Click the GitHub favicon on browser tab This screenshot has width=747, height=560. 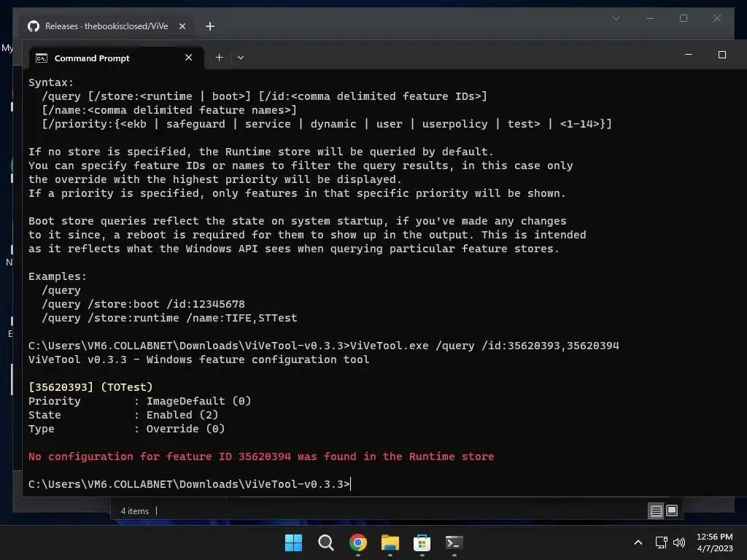coord(34,26)
